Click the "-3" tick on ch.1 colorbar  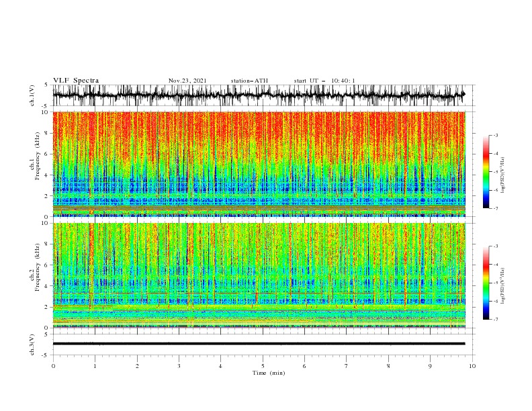[x=496, y=135]
